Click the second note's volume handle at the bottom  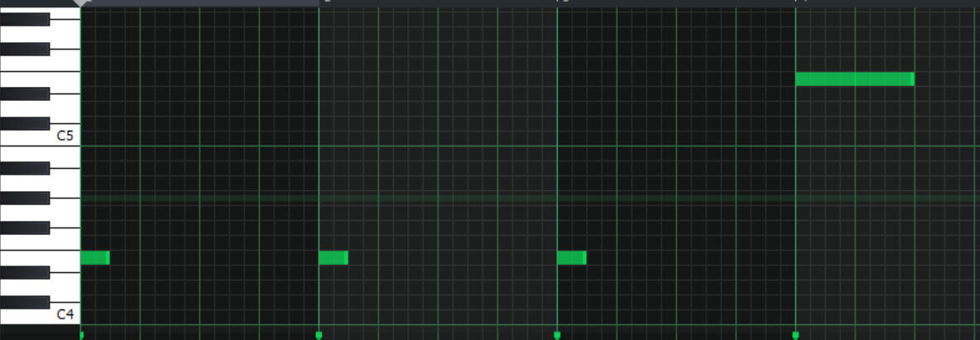point(319,335)
